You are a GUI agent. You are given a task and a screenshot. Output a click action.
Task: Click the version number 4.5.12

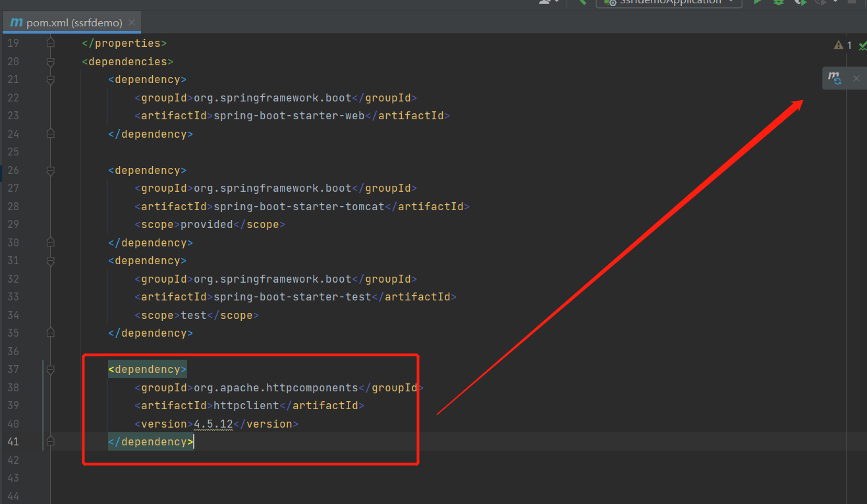[x=213, y=424]
